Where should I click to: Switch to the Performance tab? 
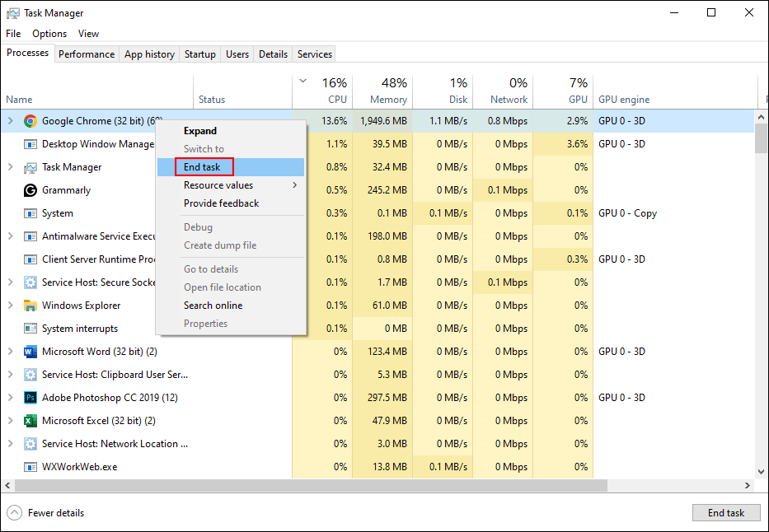(86, 54)
